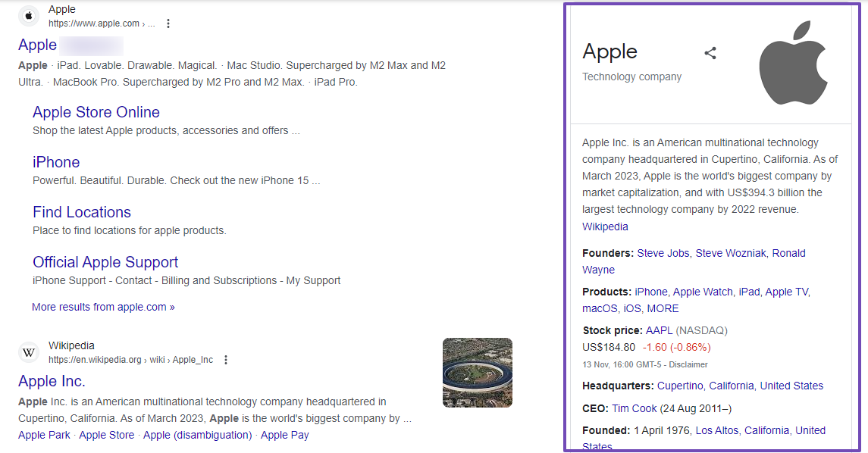This screenshot has width=868, height=453.
Task: Click Cupertino in the Headquarters row
Action: click(680, 386)
